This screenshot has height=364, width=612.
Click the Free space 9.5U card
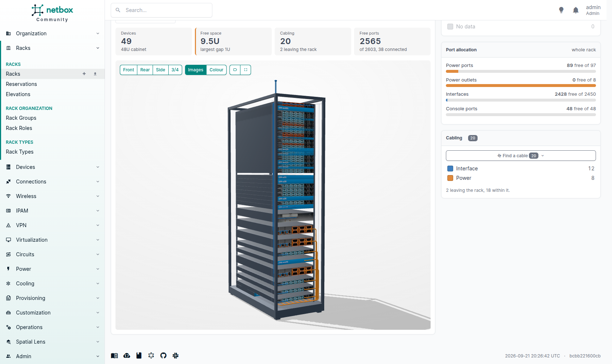tap(233, 41)
